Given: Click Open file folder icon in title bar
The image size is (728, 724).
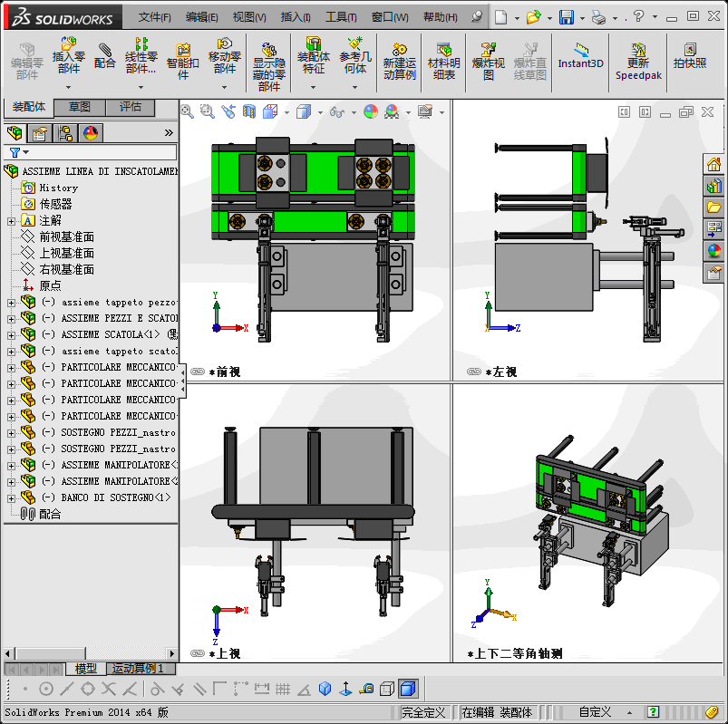Looking at the screenshot, I should click(533, 17).
